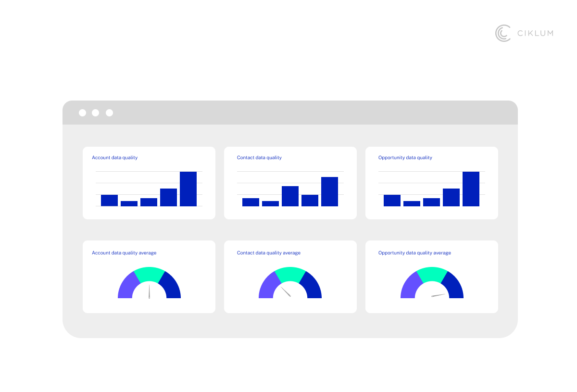Image resolution: width=577 pixels, height=392 pixels.
Task: Expand the Opportunity data quality card
Action: pos(431,183)
